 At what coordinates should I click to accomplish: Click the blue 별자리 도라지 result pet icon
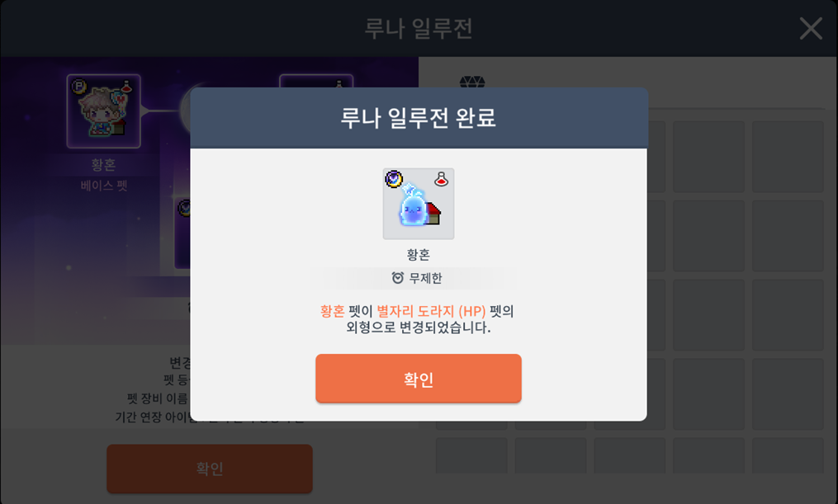(x=414, y=205)
